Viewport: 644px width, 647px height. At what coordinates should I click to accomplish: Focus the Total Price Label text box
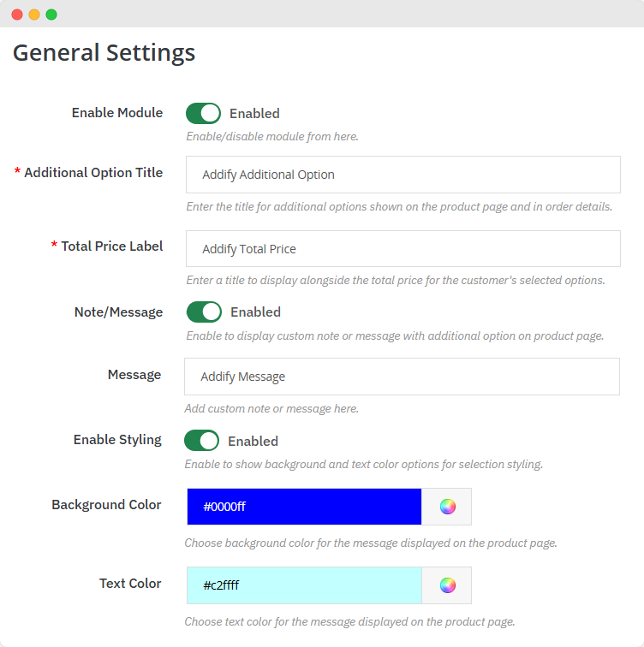point(402,249)
